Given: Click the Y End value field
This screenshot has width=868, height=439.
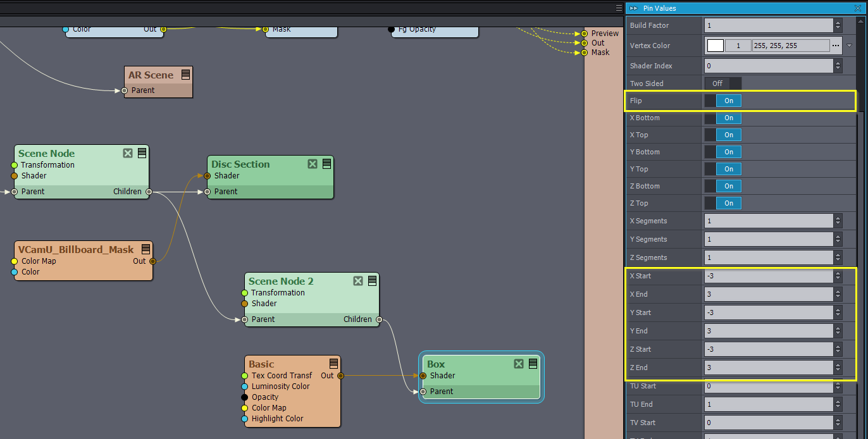Looking at the screenshot, I should click(769, 331).
